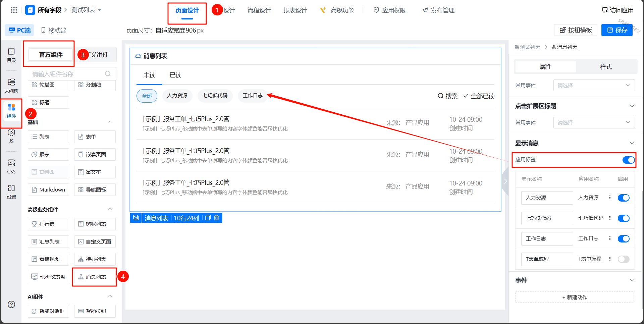Click the 保存 button
644x324 pixels.
pos(617,30)
